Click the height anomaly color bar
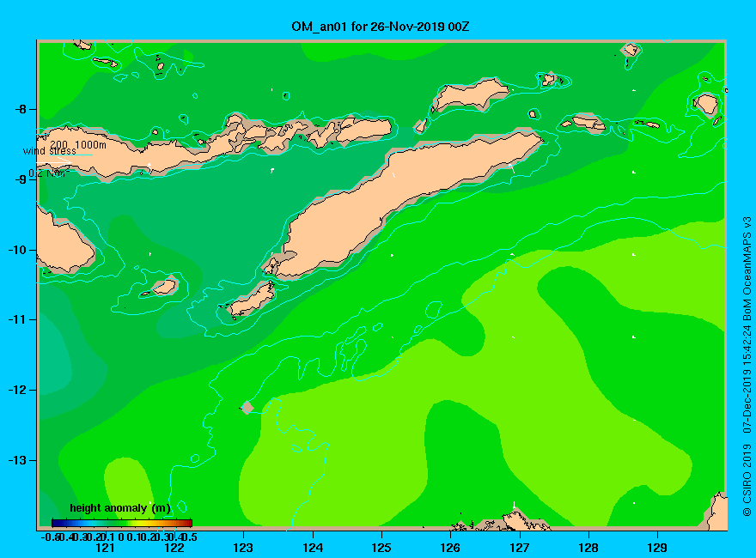 [122, 523]
